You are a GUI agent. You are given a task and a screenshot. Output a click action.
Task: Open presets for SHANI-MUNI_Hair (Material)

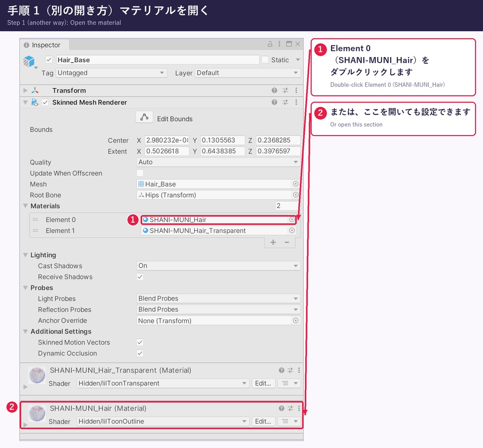pyautogui.click(x=290, y=408)
